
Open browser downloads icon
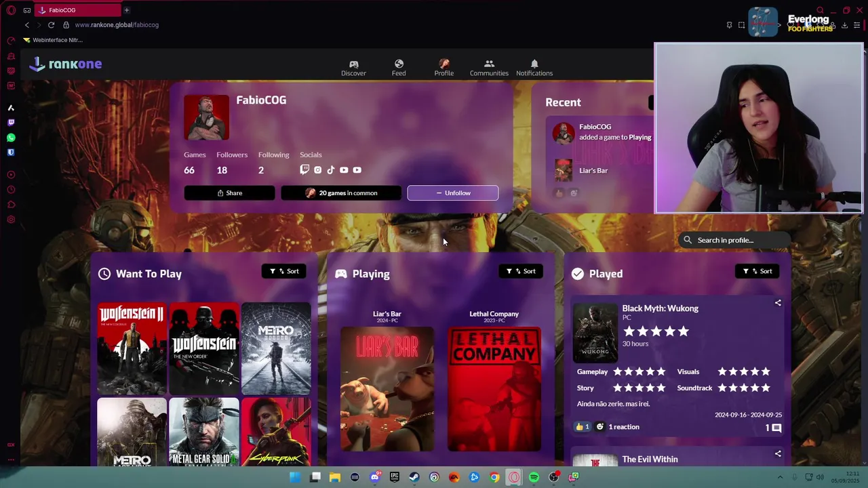tap(844, 25)
